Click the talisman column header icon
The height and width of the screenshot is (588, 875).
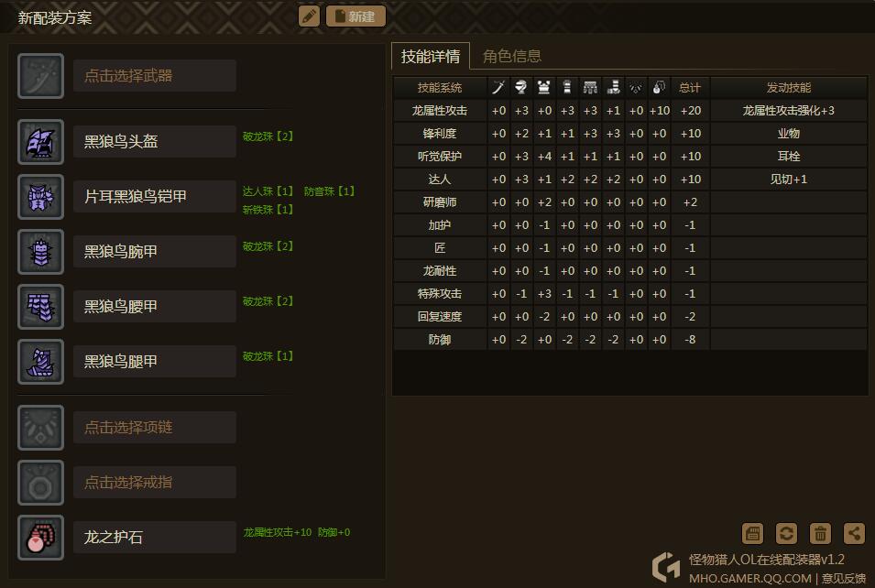coord(659,88)
